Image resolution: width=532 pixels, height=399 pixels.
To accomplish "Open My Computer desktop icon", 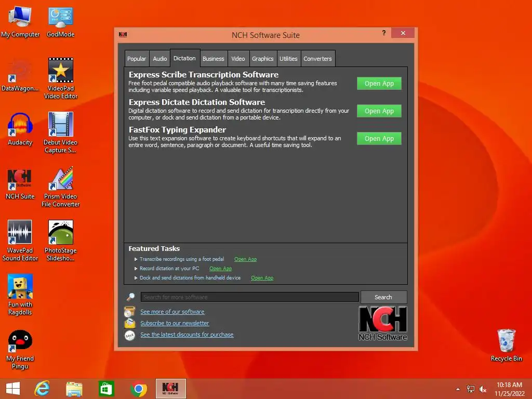I will pos(20,22).
